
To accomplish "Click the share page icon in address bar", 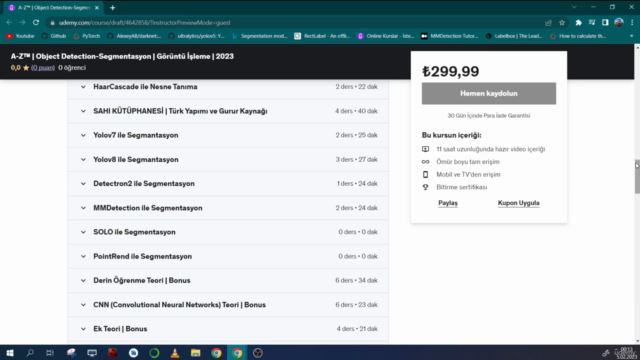I will pyautogui.click(x=549, y=23).
